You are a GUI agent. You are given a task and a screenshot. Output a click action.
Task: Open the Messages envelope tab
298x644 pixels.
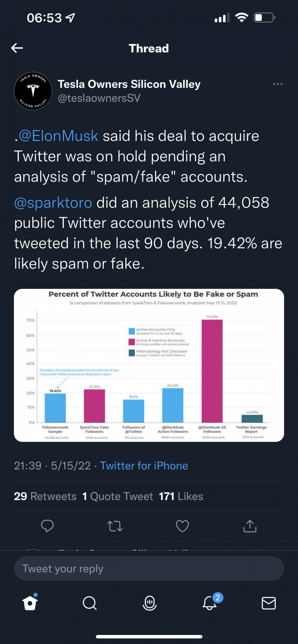pyautogui.click(x=269, y=603)
